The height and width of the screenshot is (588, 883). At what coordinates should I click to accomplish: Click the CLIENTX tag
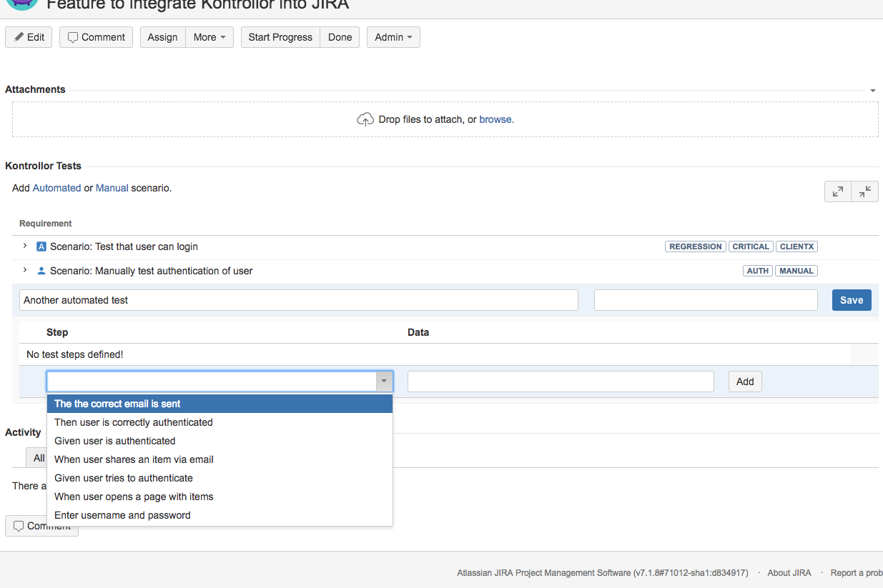tap(796, 246)
